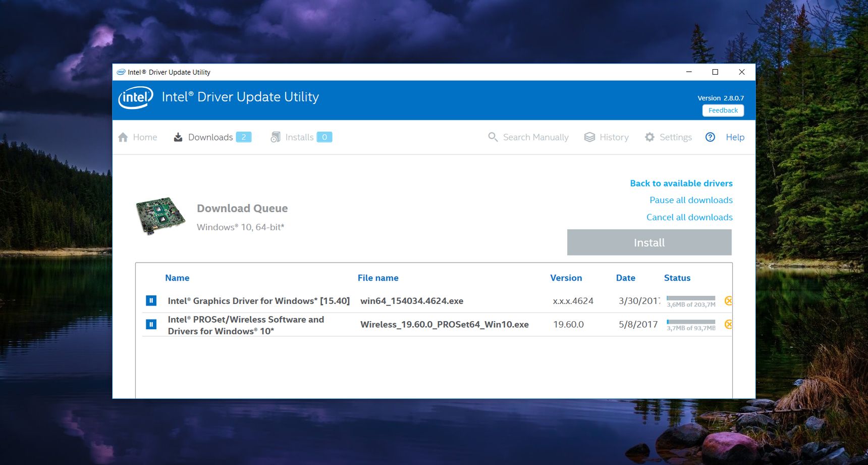The width and height of the screenshot is (868, 465).
Task: Click the Downloads tray icon
Action: pos(178,137)
